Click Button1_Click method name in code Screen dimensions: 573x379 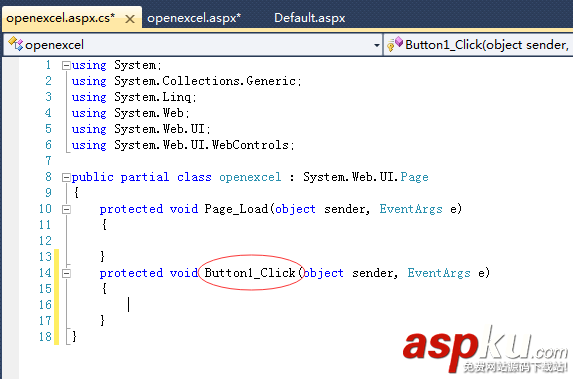(x=250, y=273)
